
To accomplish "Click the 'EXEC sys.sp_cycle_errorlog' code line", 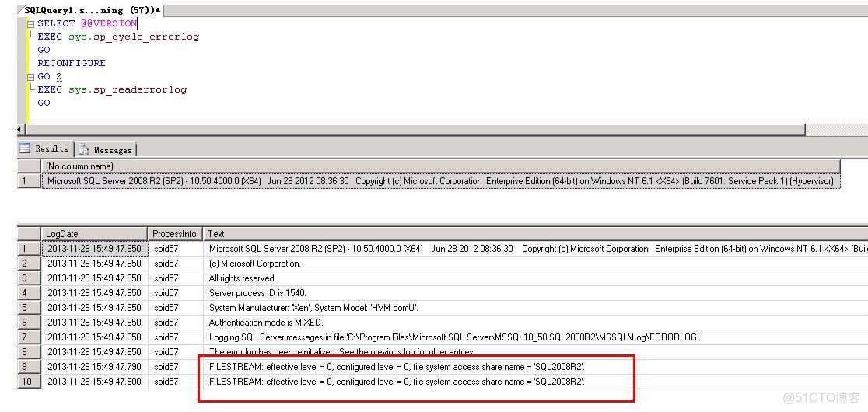I will click(x=118, y=37).
